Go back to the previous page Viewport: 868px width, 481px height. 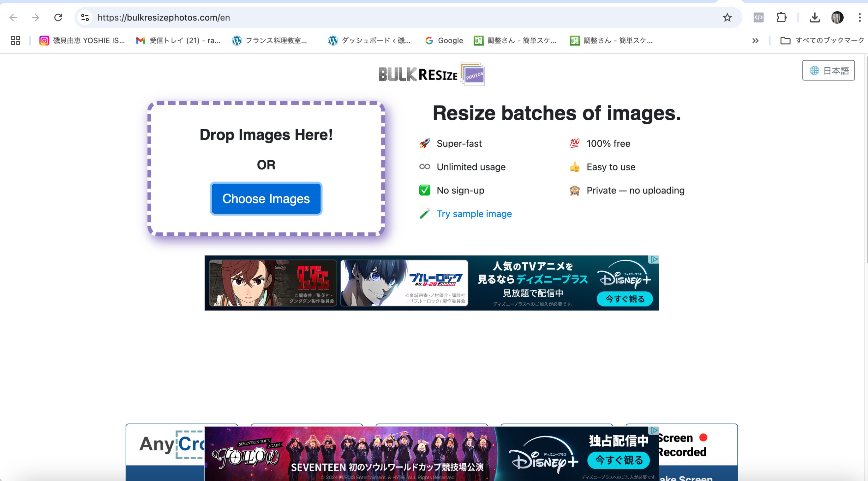[13, 17]
